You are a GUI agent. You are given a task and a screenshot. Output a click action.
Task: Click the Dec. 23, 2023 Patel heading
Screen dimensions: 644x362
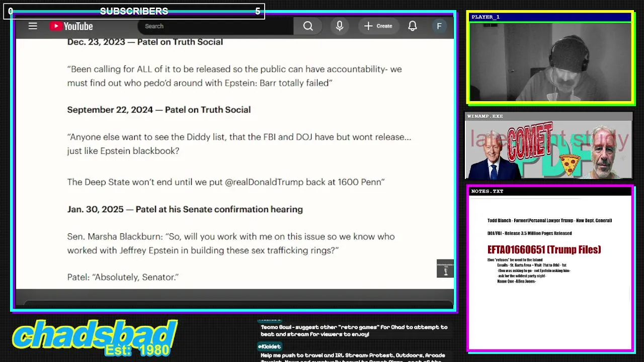click(145, 42)
